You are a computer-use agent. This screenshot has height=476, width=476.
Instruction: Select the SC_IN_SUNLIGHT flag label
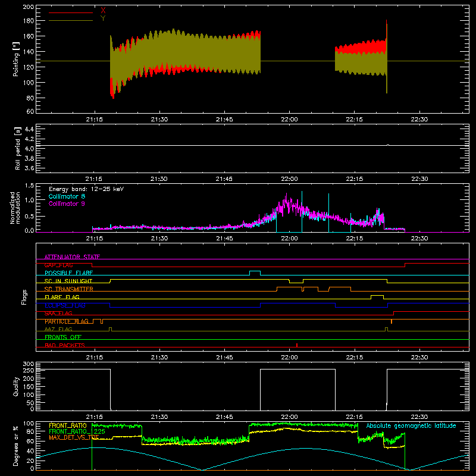coord(68,281)
